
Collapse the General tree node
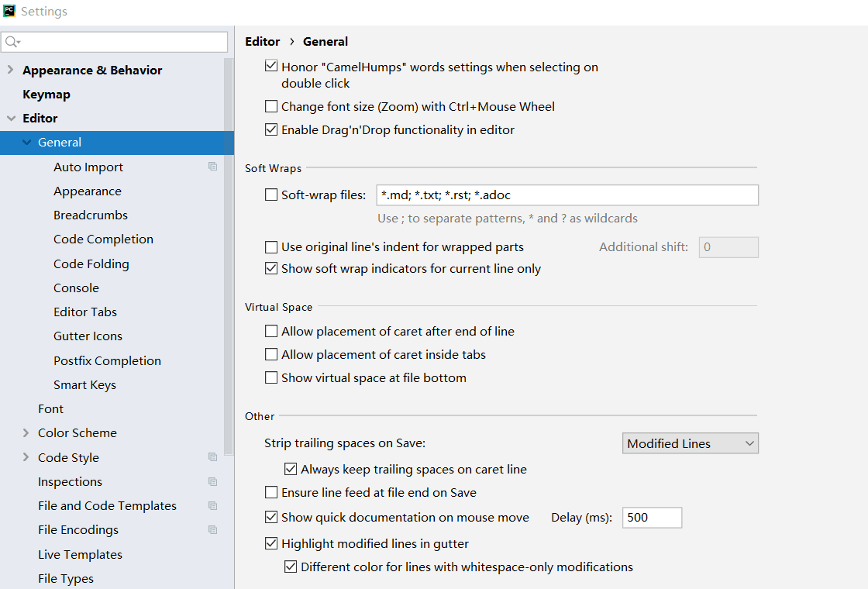click(26, 143)
